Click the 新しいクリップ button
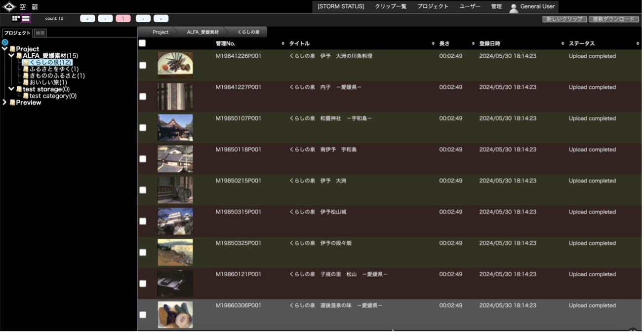 point(564,19)
